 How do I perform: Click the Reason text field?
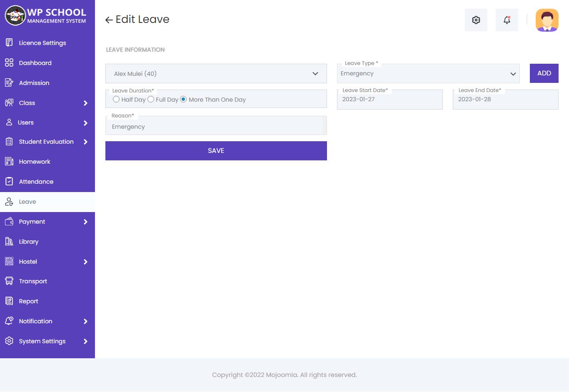point(216,126)
